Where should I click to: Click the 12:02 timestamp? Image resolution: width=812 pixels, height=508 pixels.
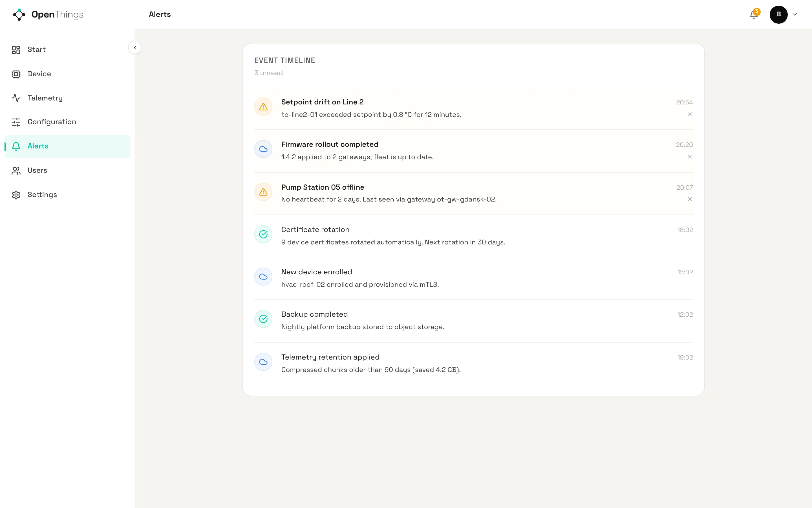[x=685, y=314]
